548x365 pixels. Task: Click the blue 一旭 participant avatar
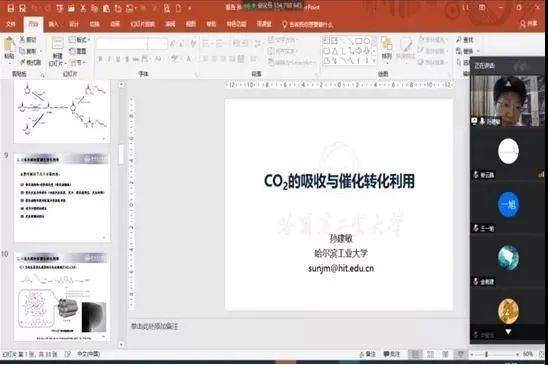click(508, 204)
